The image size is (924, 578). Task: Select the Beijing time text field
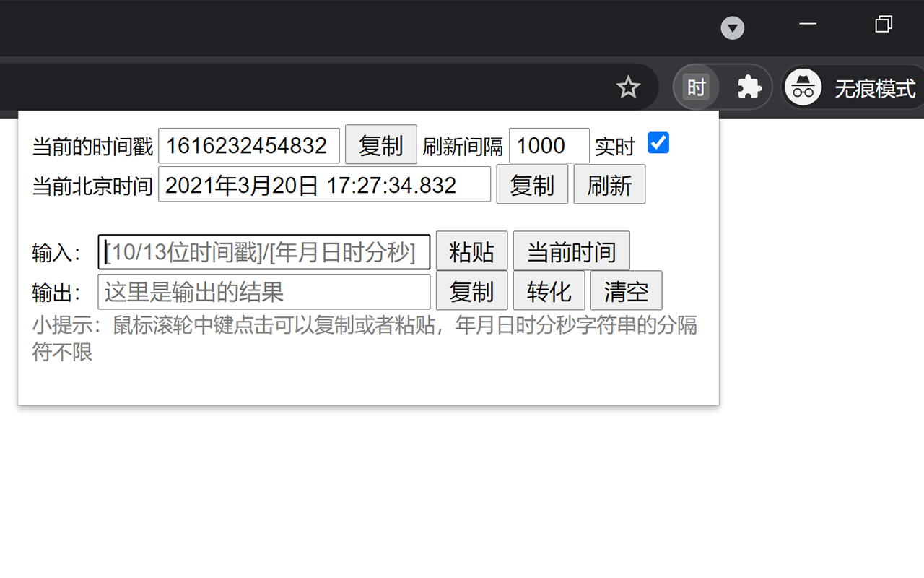tap(324, 184)
